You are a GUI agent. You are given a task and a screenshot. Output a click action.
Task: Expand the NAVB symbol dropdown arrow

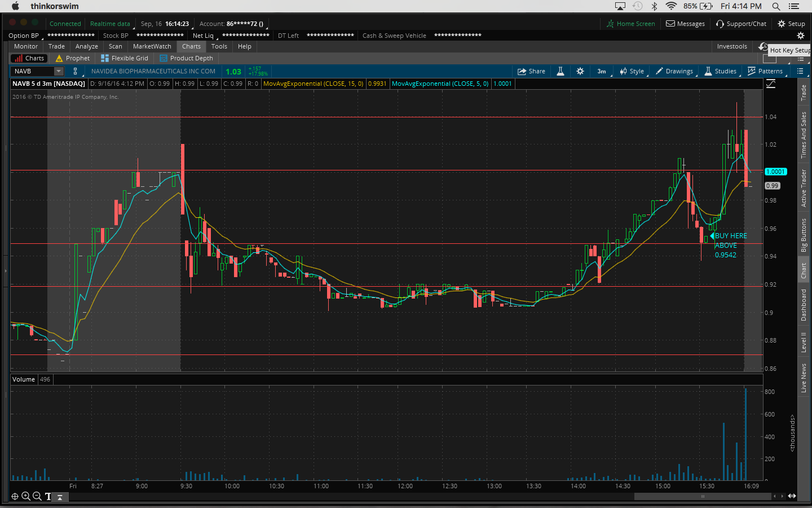coord(58,71)
